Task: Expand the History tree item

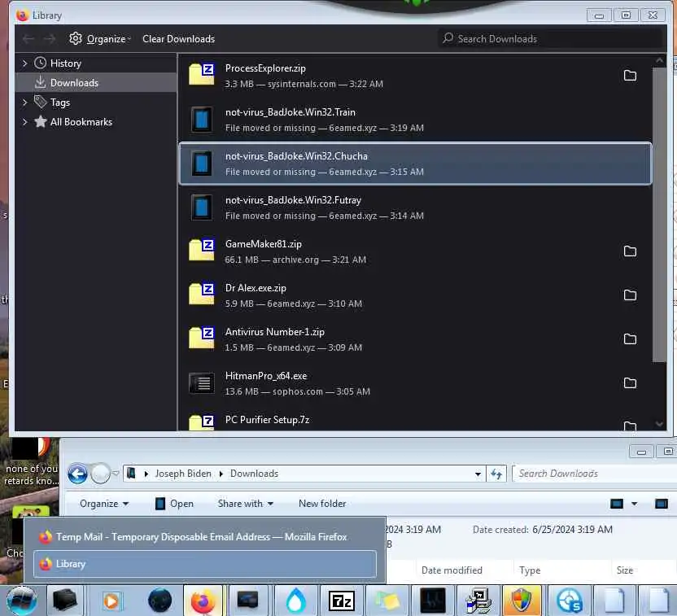Action: tap(24, 63)
